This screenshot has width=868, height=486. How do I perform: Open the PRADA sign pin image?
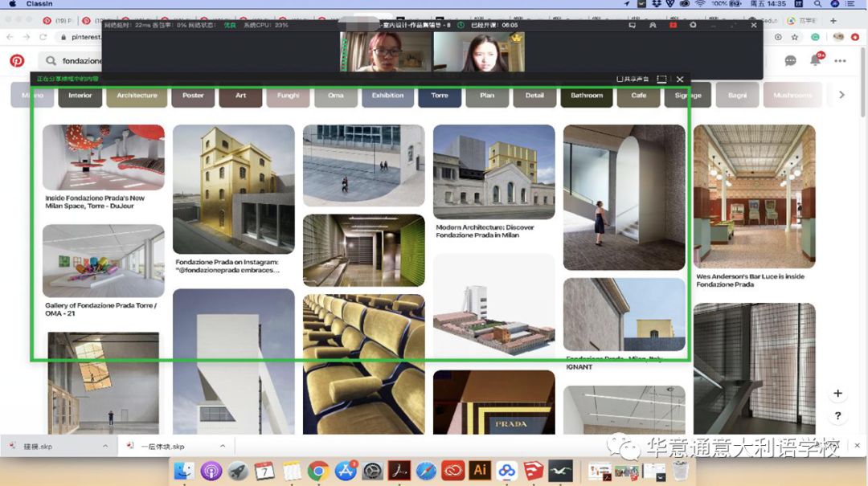[493, 402]
